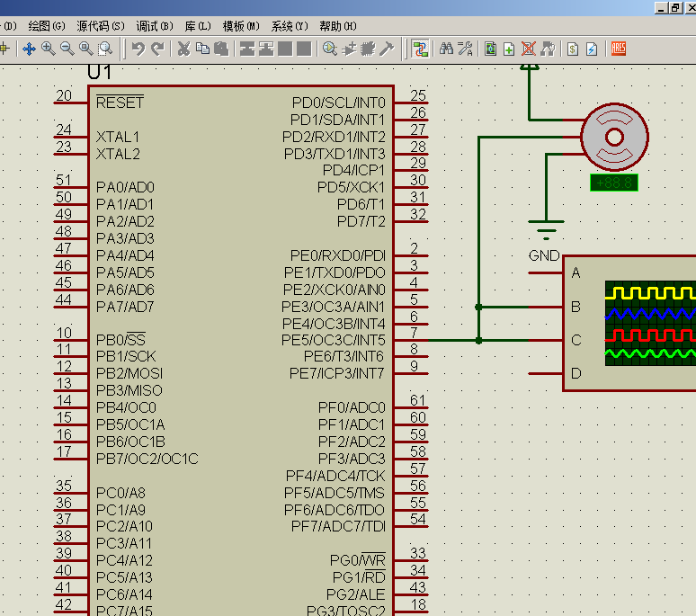This screenshot has height=616, width=696.
Task: Click the new sheet plus icon
Action: (x=509, y=49)
